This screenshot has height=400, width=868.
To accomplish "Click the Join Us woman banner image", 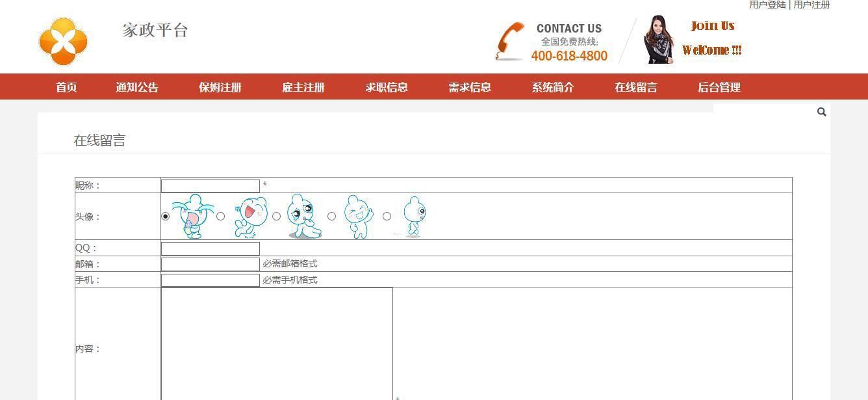I will coord(693,39).
